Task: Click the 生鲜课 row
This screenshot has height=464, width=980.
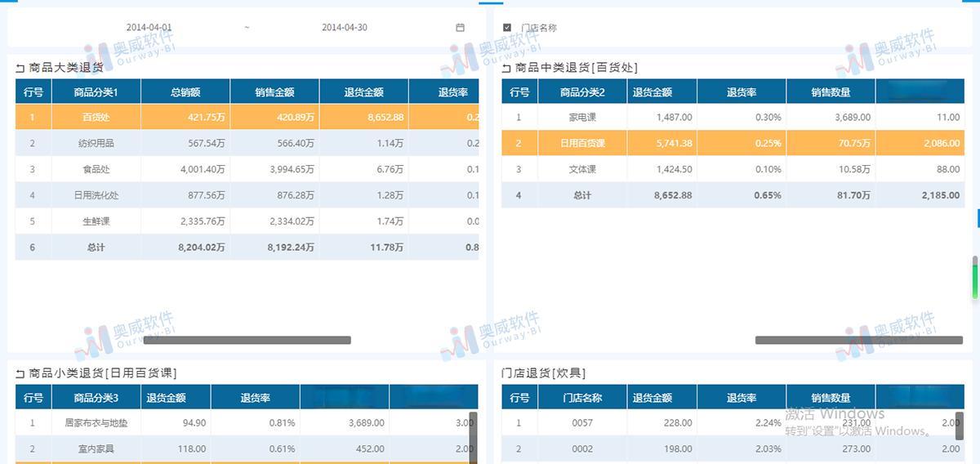Action: click(x=96, y=221)
